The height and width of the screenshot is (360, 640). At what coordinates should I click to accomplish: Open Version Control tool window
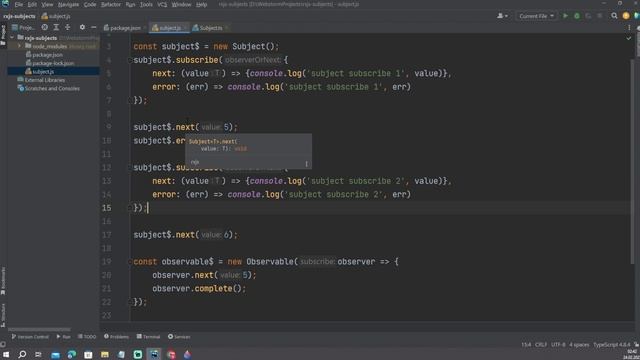coord(30,337)
